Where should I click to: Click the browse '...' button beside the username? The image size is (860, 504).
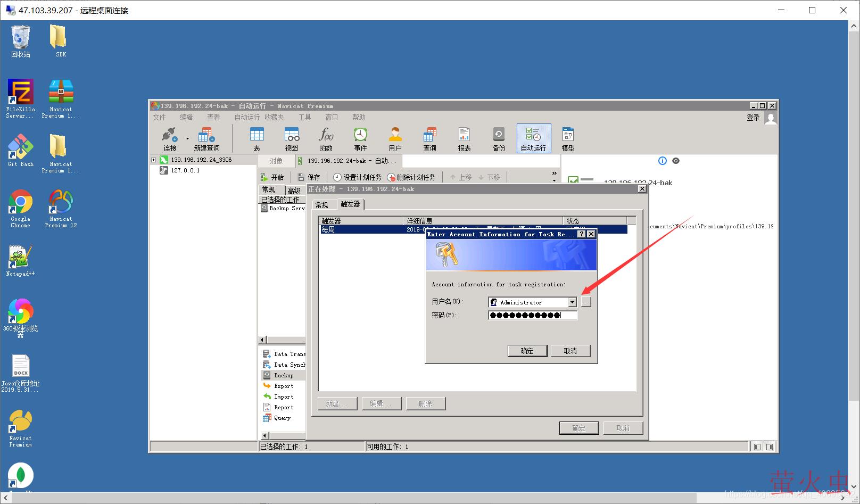pos(586,302)
